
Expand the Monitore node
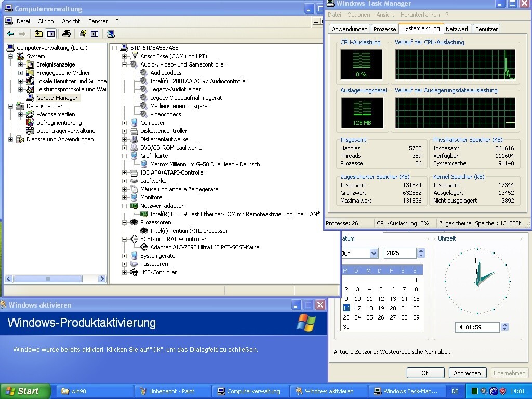click(x=125, y=197)
